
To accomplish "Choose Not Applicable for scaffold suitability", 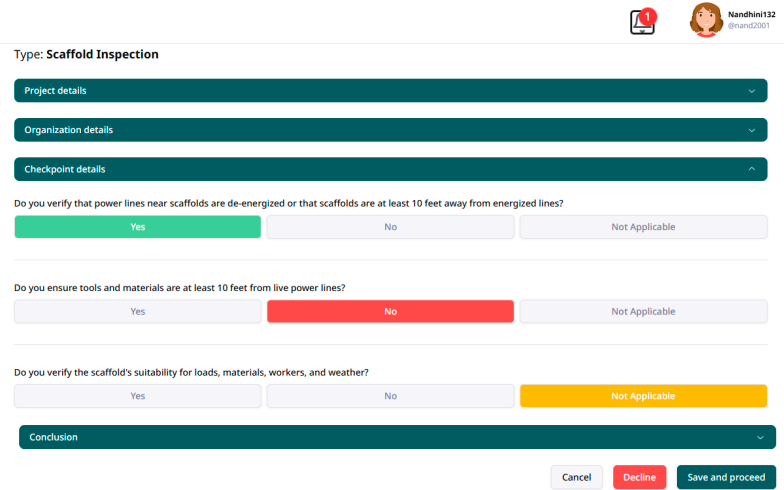I will pos(643,396).
